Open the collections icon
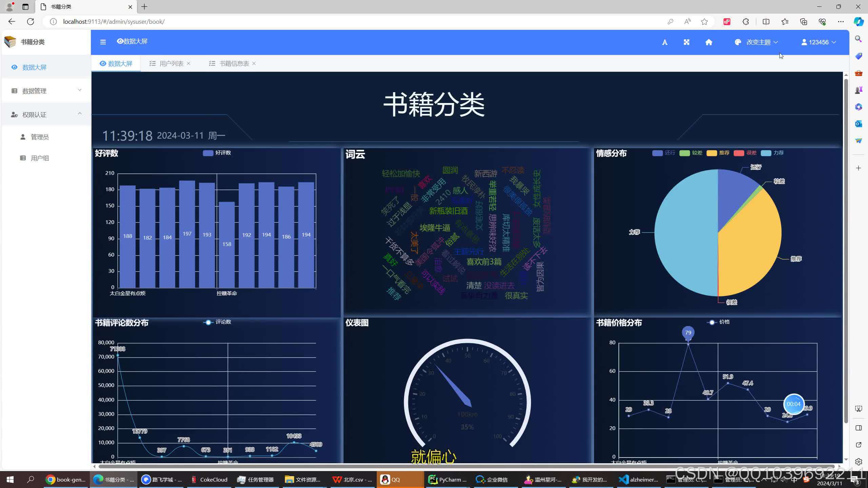 click(x=804, y=22)
